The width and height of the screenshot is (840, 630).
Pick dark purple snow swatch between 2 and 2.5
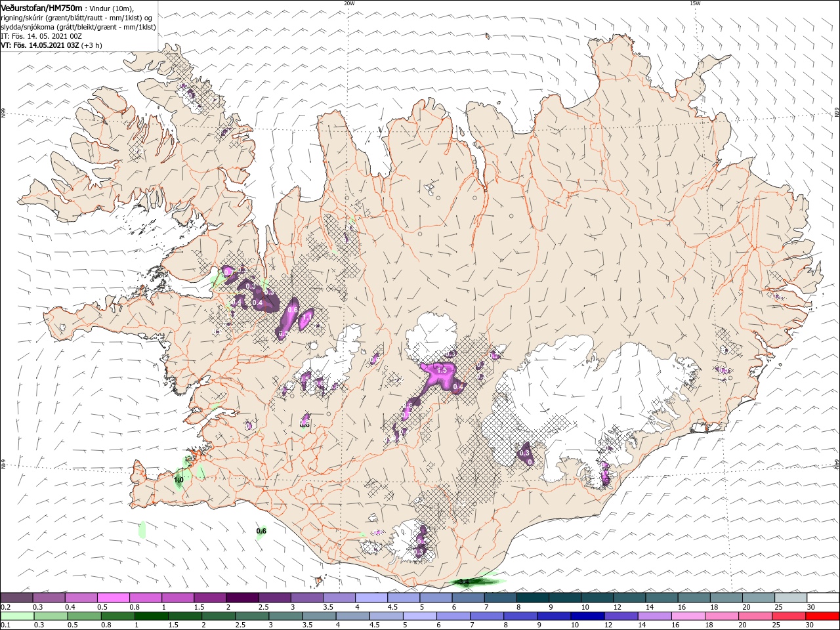pos(242,597)
